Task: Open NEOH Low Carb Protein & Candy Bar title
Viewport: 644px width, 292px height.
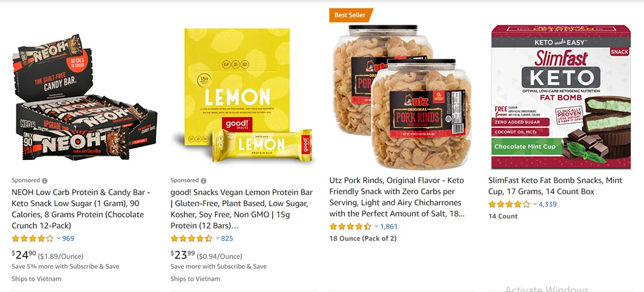Action: point(81,209)
